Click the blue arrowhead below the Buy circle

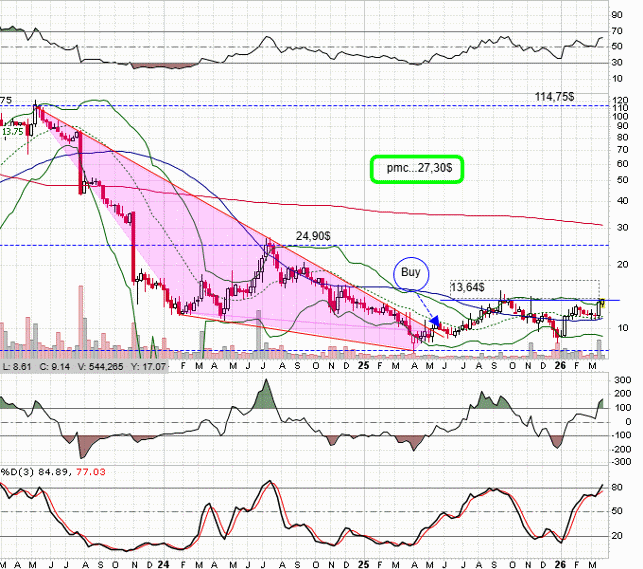click(434, 322)
